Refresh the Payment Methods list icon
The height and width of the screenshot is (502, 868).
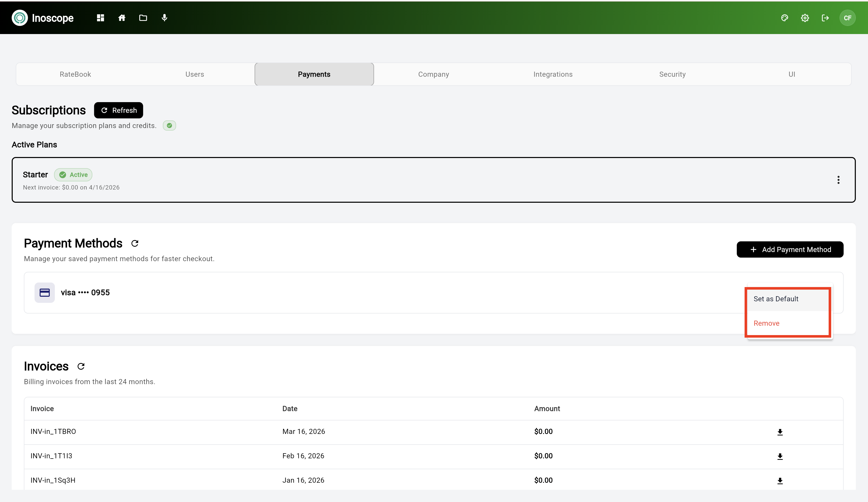coord(135,243)
